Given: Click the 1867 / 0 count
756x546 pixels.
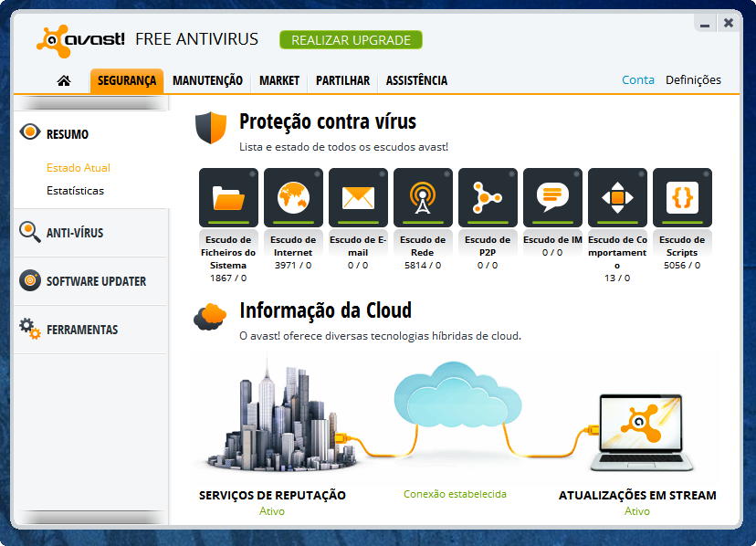Looking at the screenshot, I should 228,278.
